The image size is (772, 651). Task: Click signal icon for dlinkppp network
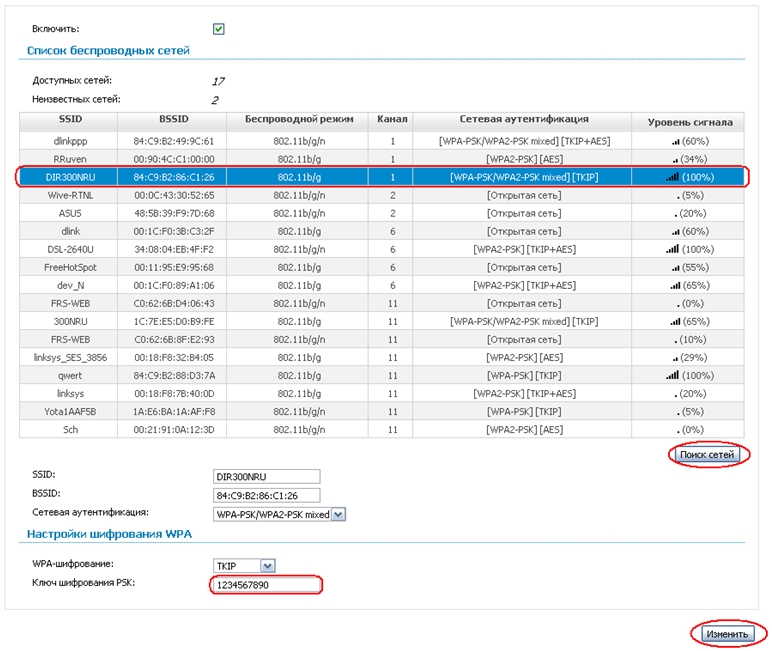pos(675,141)
